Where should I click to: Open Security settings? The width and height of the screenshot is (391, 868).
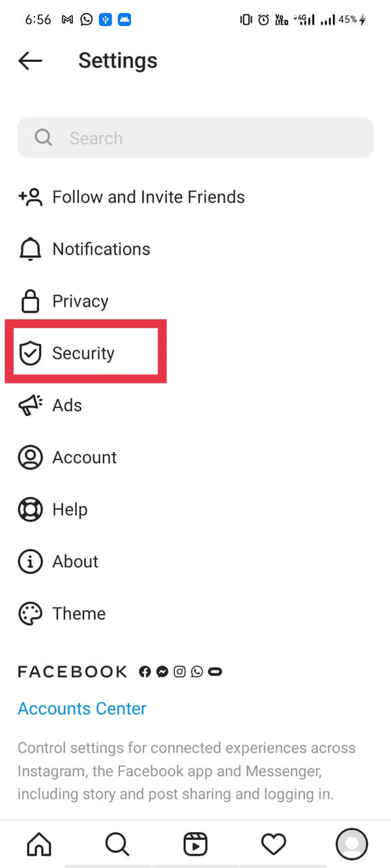click(83, 354)
